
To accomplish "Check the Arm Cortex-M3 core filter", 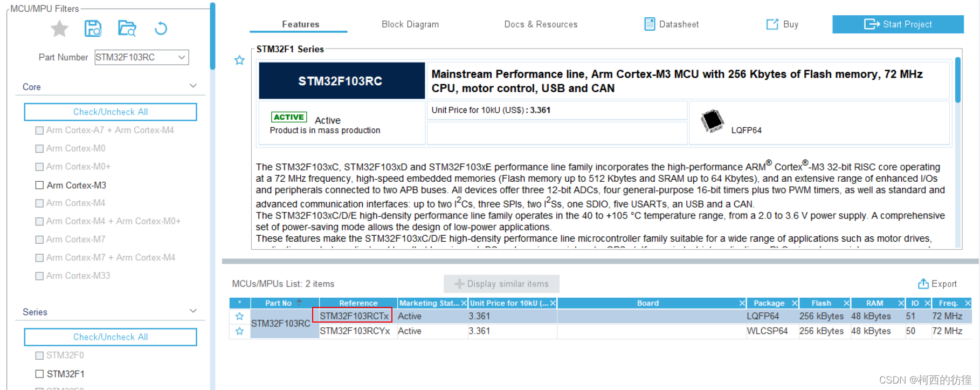I will click(x=39, y=185).
